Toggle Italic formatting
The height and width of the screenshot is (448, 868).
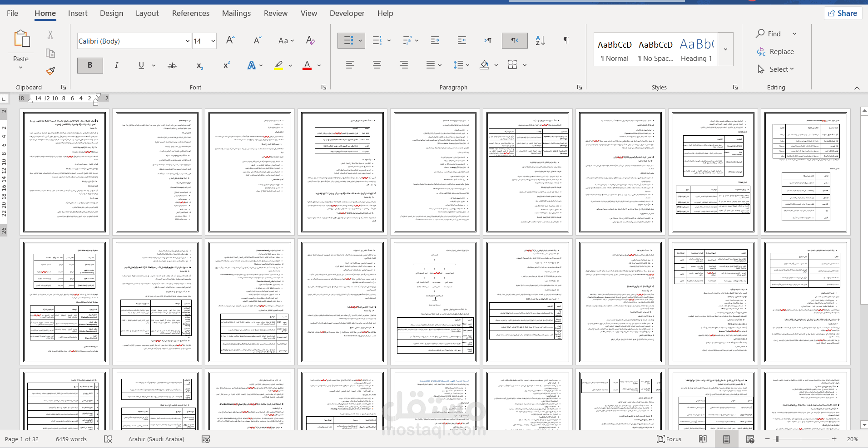pos(117,65)
